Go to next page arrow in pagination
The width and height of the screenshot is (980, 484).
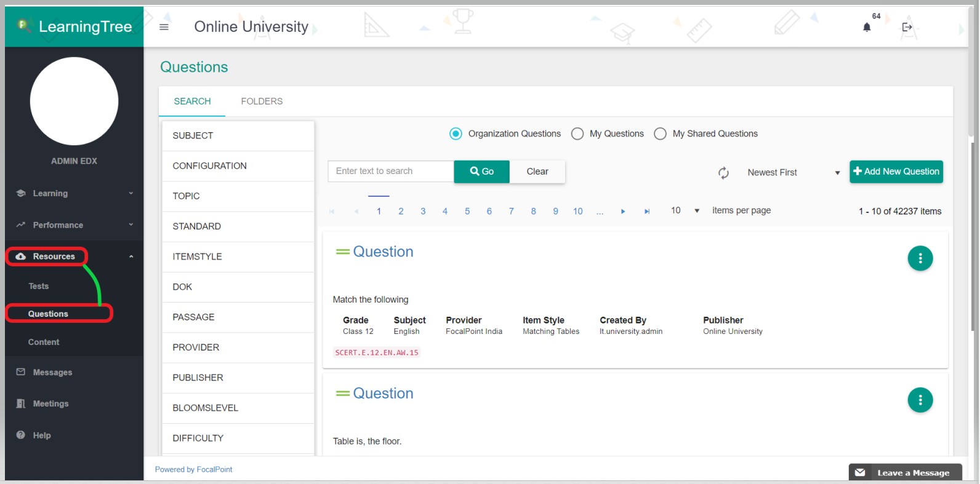click(x=623, y=212)
